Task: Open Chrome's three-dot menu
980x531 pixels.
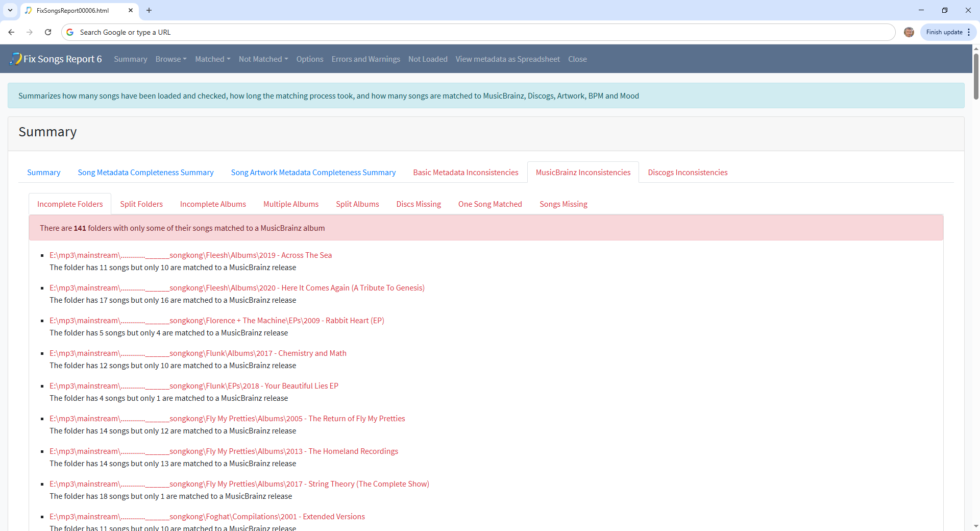Action: [969, 32]
